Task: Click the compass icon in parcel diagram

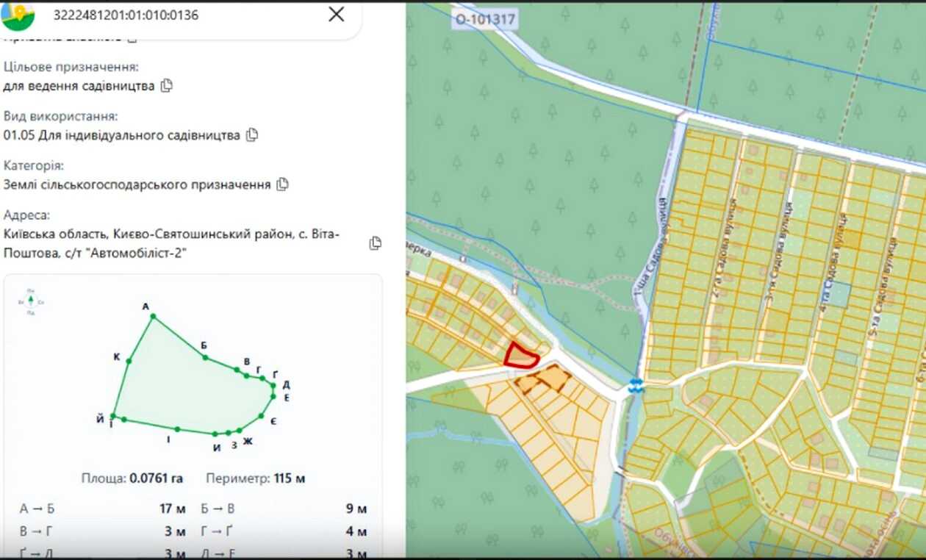Action: (x=32, y=301)
